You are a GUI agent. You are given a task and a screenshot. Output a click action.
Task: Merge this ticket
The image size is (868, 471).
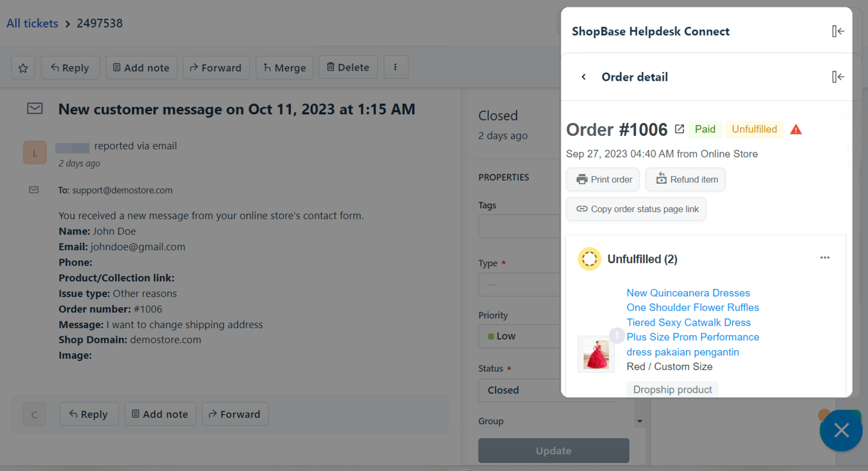[x=284, y=68]
